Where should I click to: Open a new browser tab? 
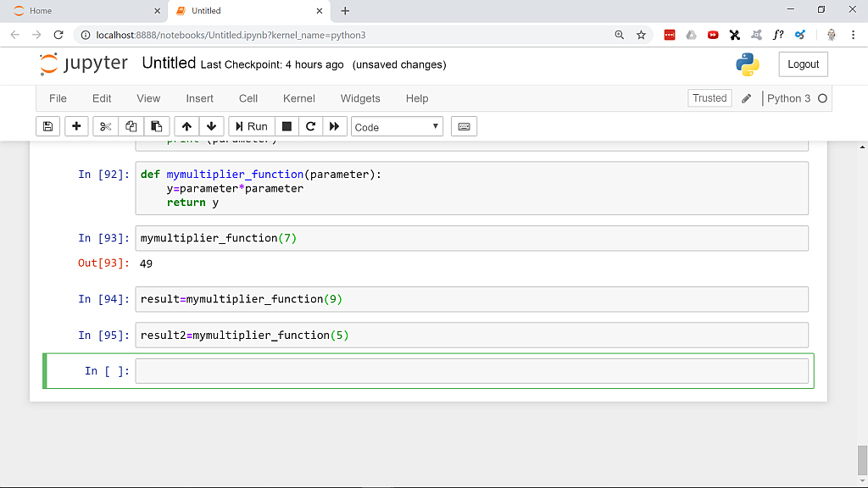pyautogui.click(x=345, y=11)
